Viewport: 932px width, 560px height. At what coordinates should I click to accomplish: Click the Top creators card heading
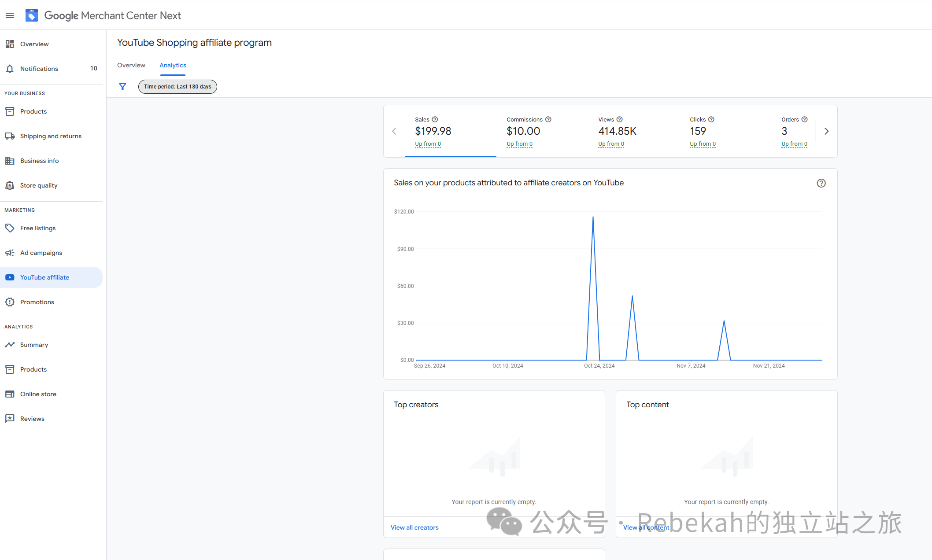(x=416, y=405)
